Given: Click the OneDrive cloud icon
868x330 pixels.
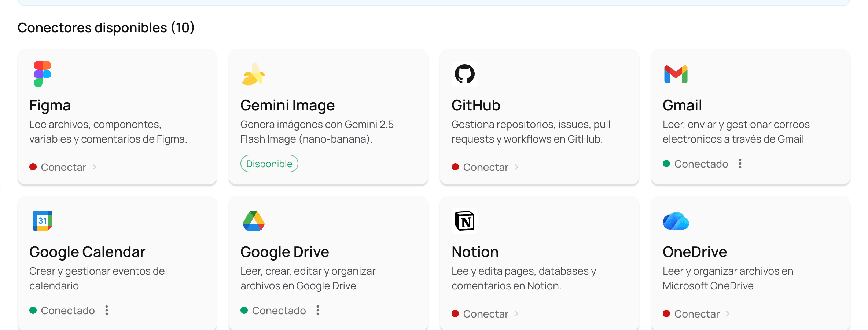Looking at the screenshot, I should click(x=676, y=221).
